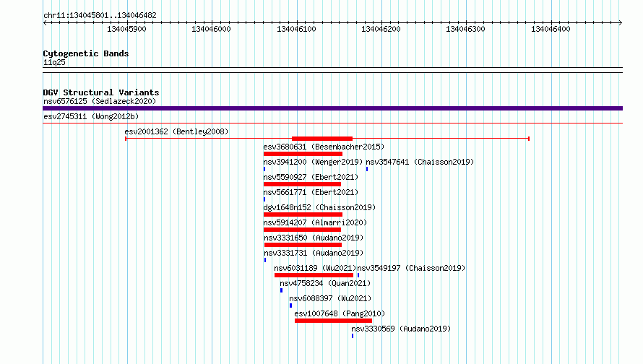Click ruler position 134046000

tap(211, 29)
